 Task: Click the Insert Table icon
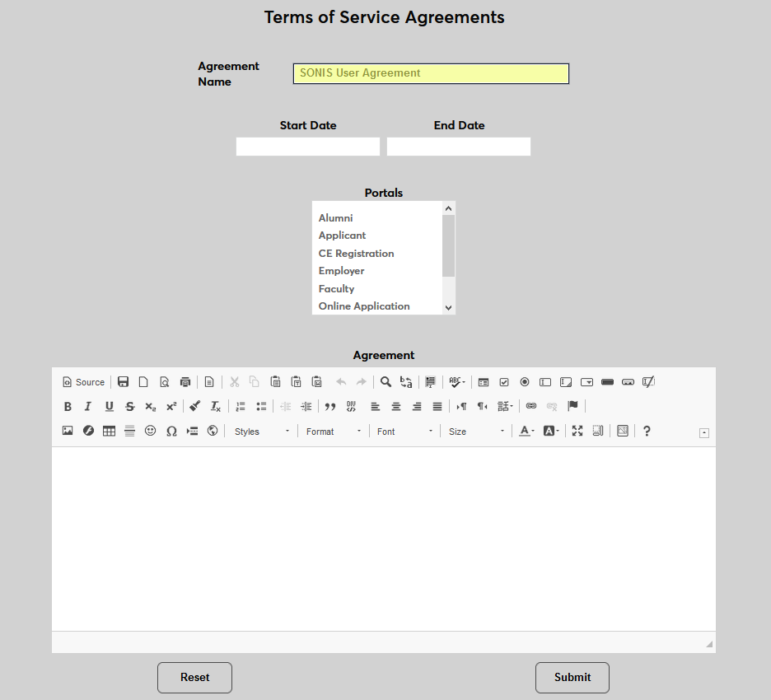110,431
